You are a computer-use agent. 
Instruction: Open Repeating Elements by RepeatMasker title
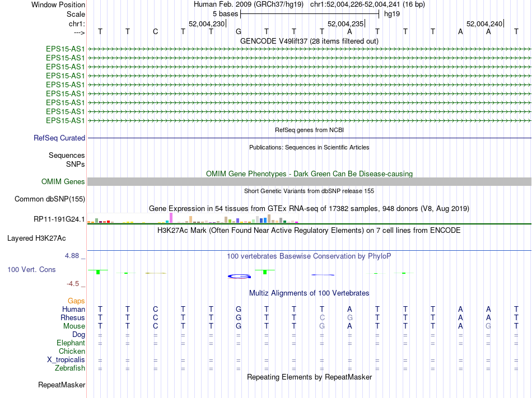[309, 377]
